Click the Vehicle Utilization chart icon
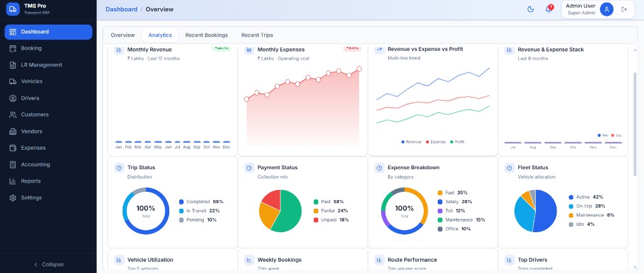 119,260
